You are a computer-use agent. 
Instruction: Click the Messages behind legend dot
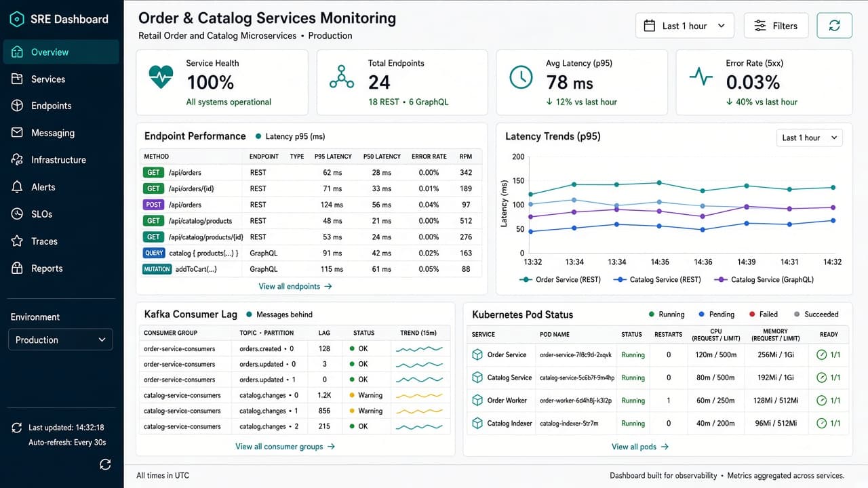click(x=249, y=314)
